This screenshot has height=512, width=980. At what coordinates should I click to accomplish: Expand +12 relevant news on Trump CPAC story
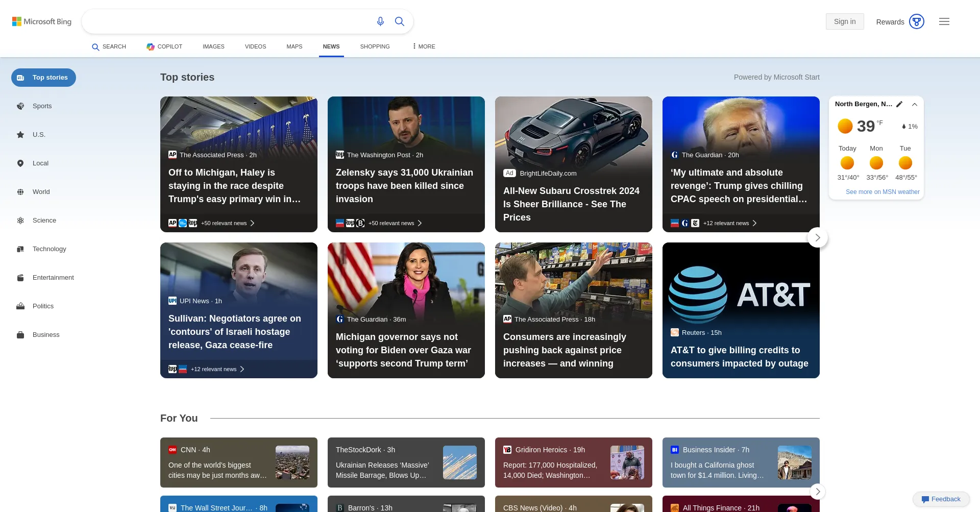pos(730,223)
